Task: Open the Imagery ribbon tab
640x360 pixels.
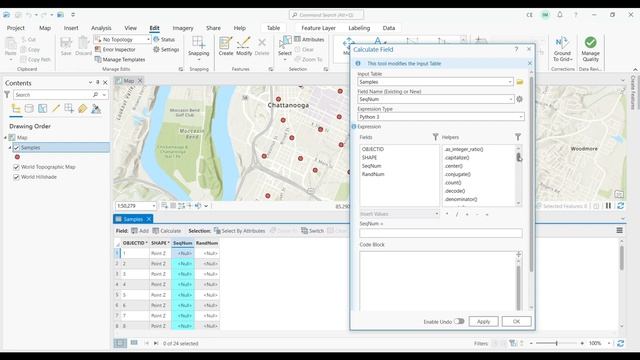Action: point(183,28)
